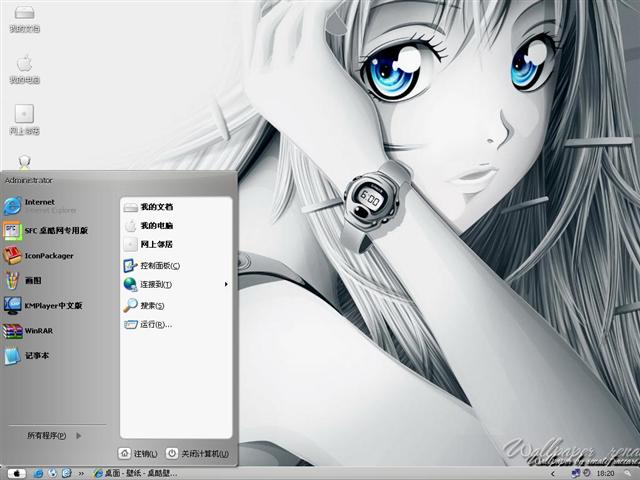Select the 网上邻居 desktop icon

pos(24,120)
